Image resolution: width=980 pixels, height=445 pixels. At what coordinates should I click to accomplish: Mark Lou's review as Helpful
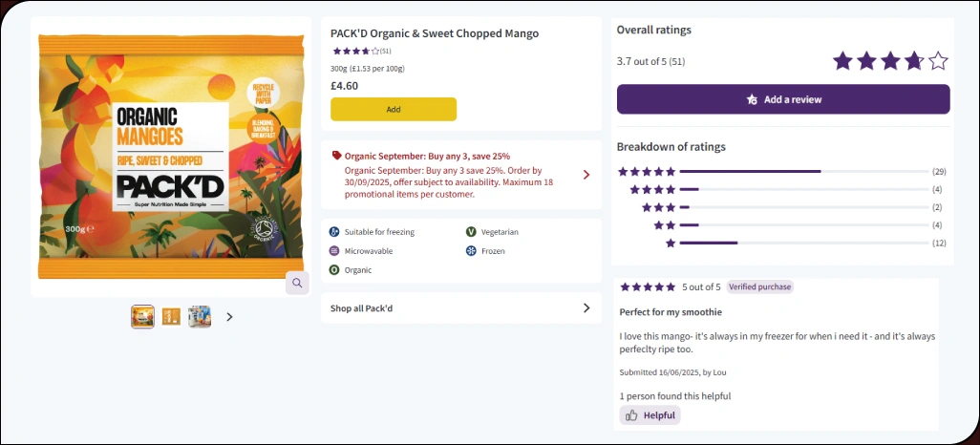pyautogui.click(x=650, y=415)
